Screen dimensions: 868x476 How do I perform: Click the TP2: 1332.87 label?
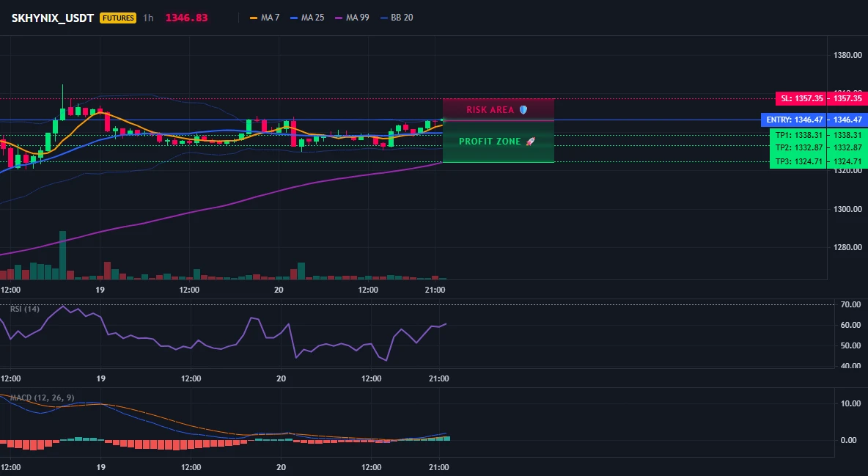point(798,148)
